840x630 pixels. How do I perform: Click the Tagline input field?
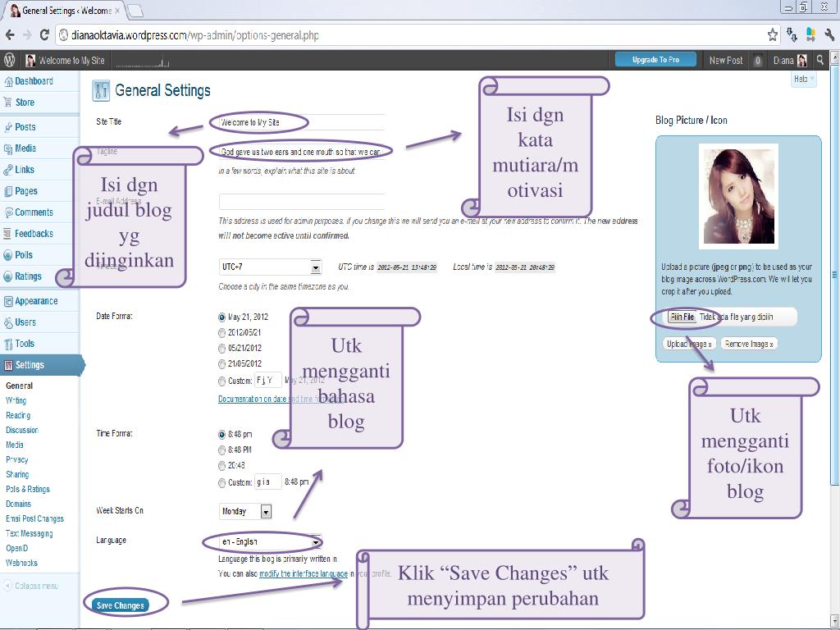tap(302, 152)
